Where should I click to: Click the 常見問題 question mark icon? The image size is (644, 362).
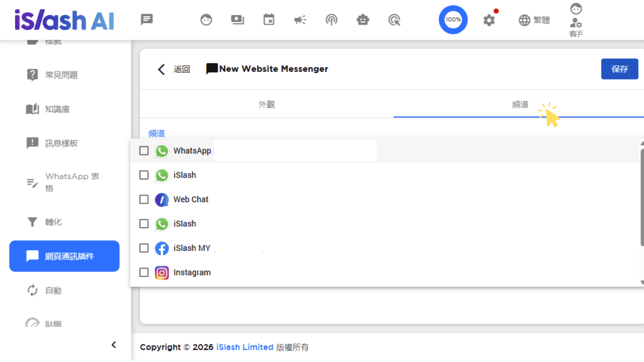click(32, 75)
